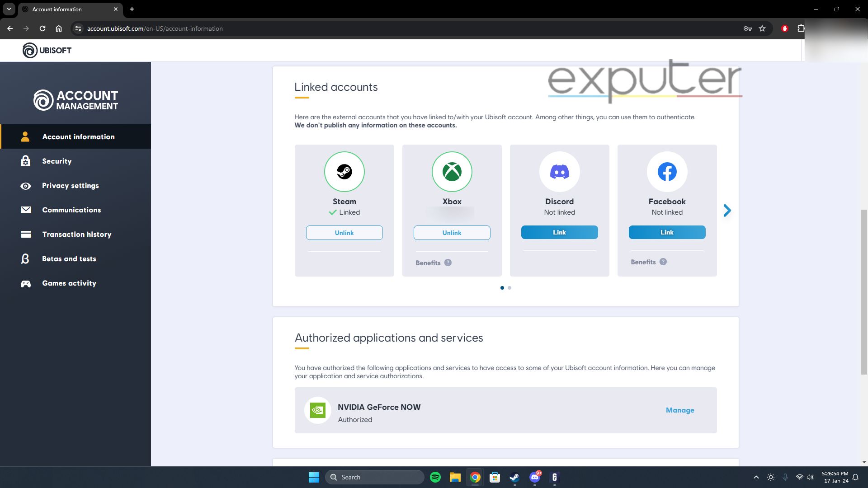Click the Discord platform icon
This screenshot has width=868, height=488.
pos(559,172)
